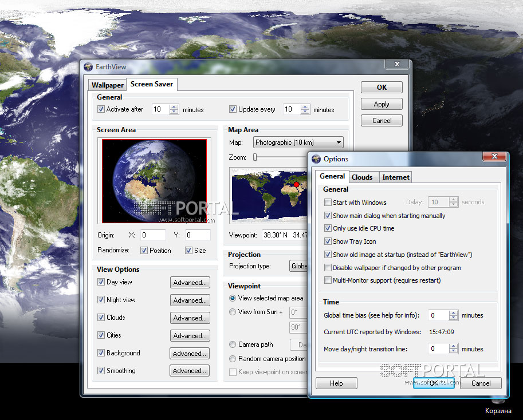Click the EarthView globe icon in title bar

[x=88, y=67]
